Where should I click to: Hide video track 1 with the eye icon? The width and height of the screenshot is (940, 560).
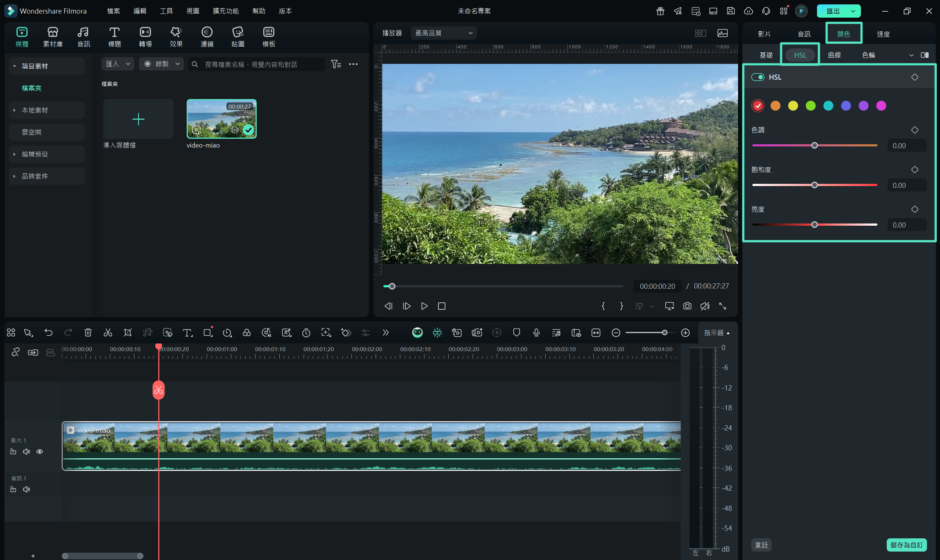(40, 452)
